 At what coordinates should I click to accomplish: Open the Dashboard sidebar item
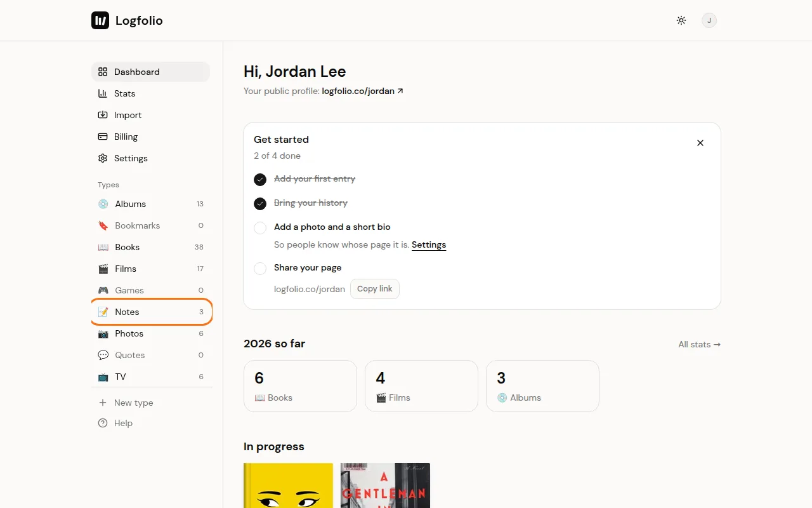coord(150,72)
